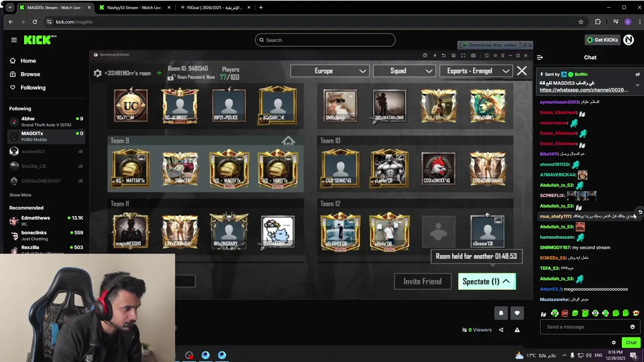Click the Get KICKs button
This screenshot has height=362, width=644.
click(x=602, y=40)
